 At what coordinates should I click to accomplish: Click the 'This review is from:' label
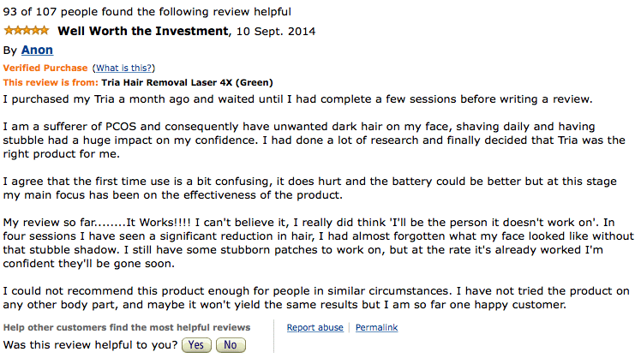51,82
